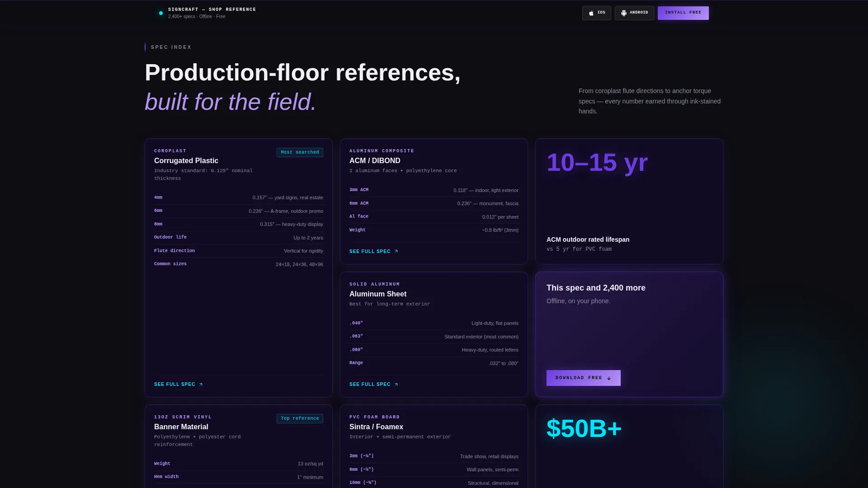Click the built for the field. headline
Viewport: 868px width, 488px height.
point(231,102)
